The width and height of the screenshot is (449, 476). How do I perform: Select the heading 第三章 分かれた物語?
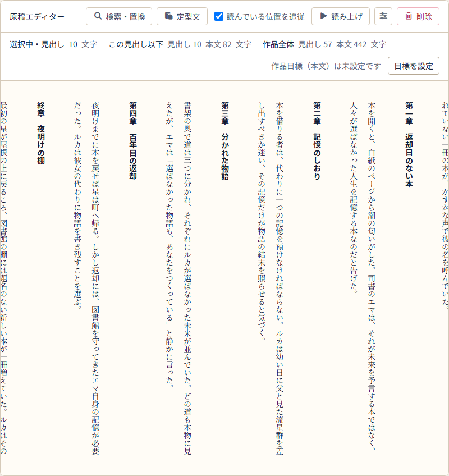coord(225,140)
